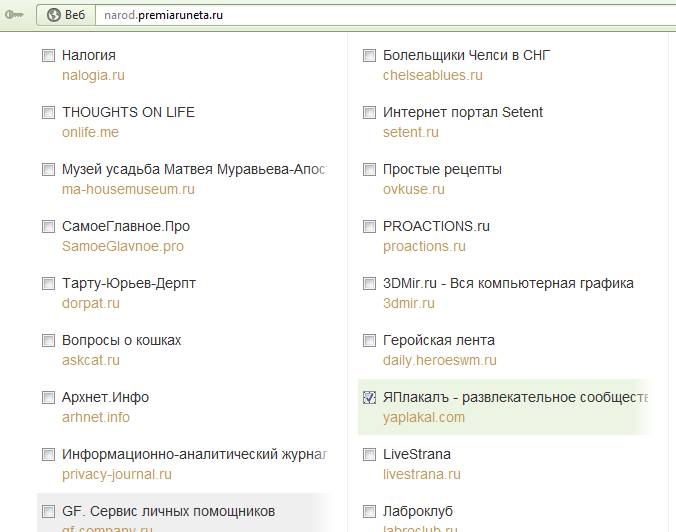Open the privacy-journal.ru link
Viewport: 676px width, 532px height.
(117, 474)
